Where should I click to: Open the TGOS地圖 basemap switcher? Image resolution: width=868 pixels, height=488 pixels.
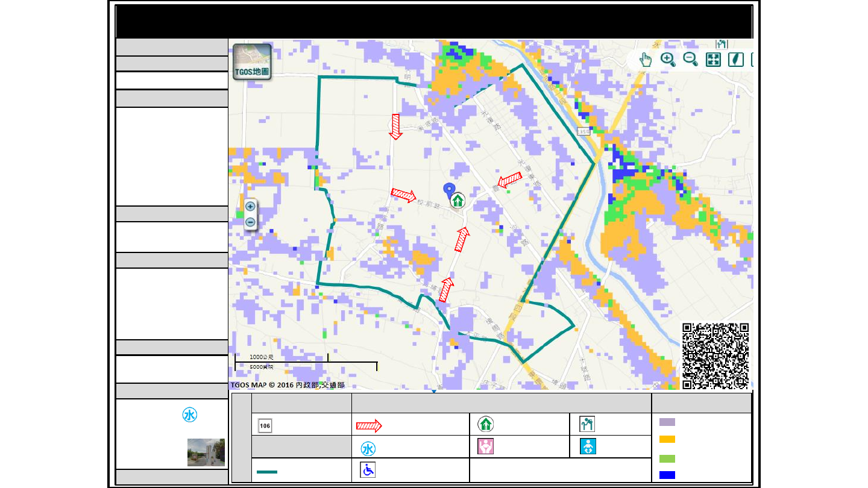tap(252, 61)
